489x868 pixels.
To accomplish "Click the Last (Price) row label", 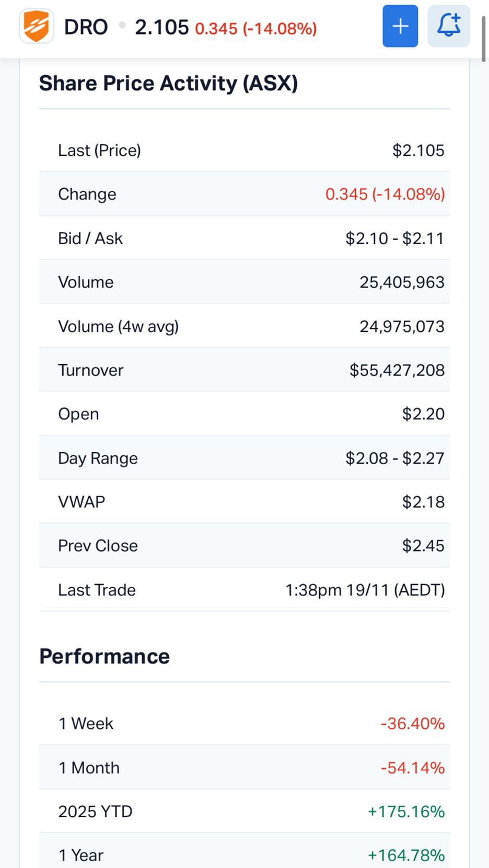I will 99,151.
